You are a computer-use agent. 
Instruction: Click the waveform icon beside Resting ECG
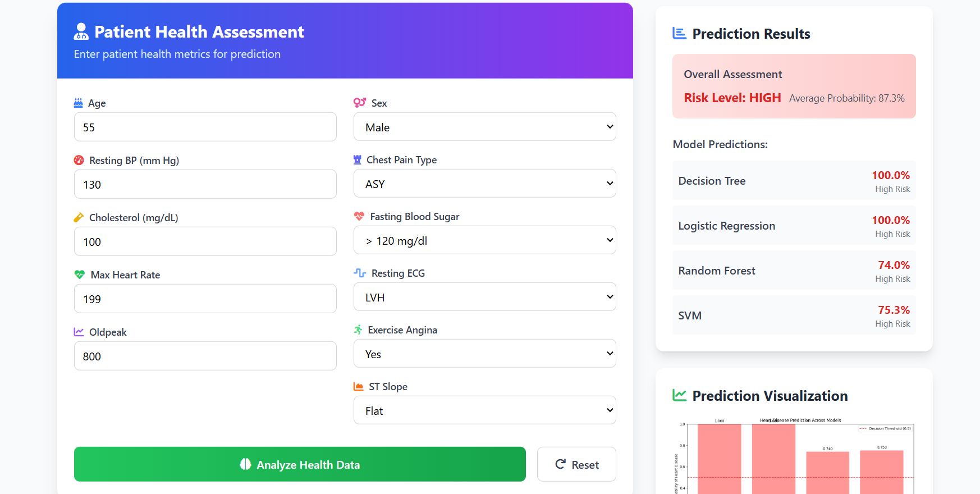[360, 273]
